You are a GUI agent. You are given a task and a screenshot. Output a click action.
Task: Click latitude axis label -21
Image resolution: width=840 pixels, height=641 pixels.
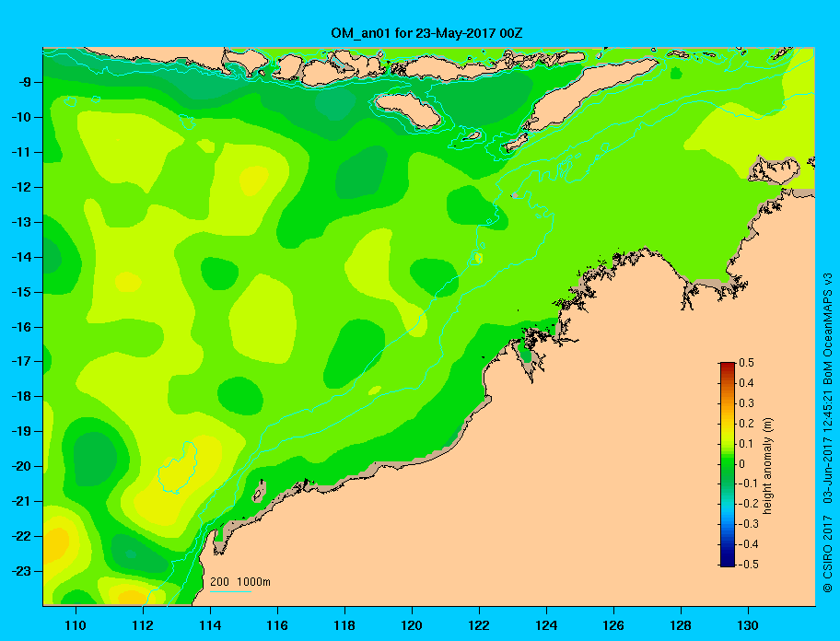[x=20, y=501]
